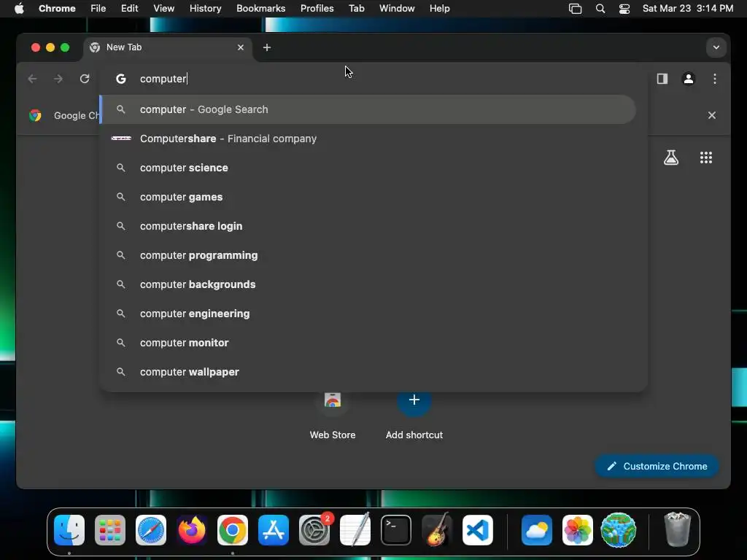This screenshot has height=560, width=747.
Task: Choose the Computershare Financial company suggestion
Action: (368, 139)
